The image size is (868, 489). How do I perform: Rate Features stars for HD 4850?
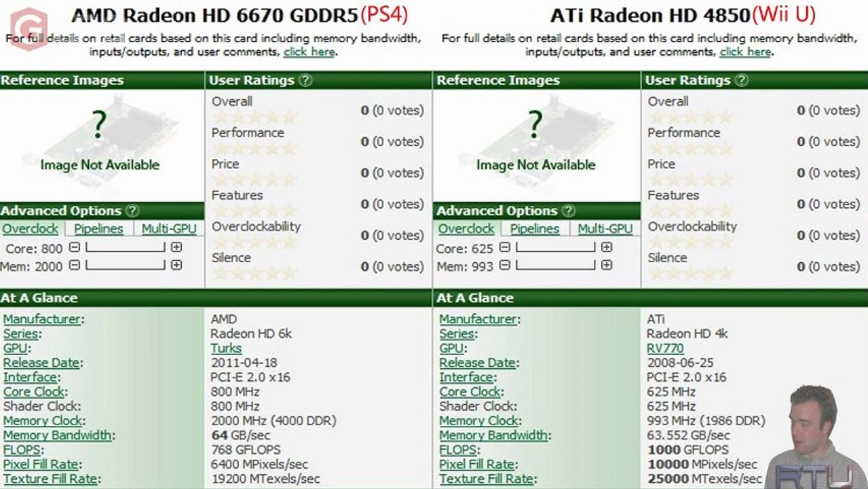coord(691,211)
